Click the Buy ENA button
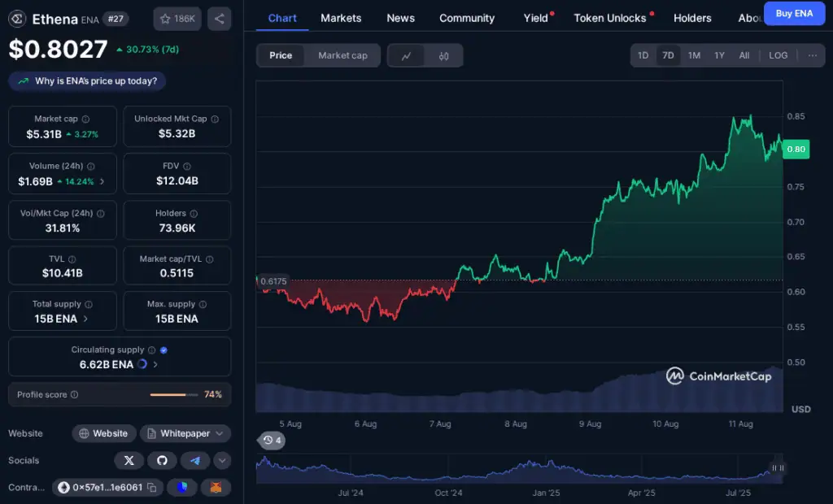Screen dimensions: 833x504 tap(794, 13)
